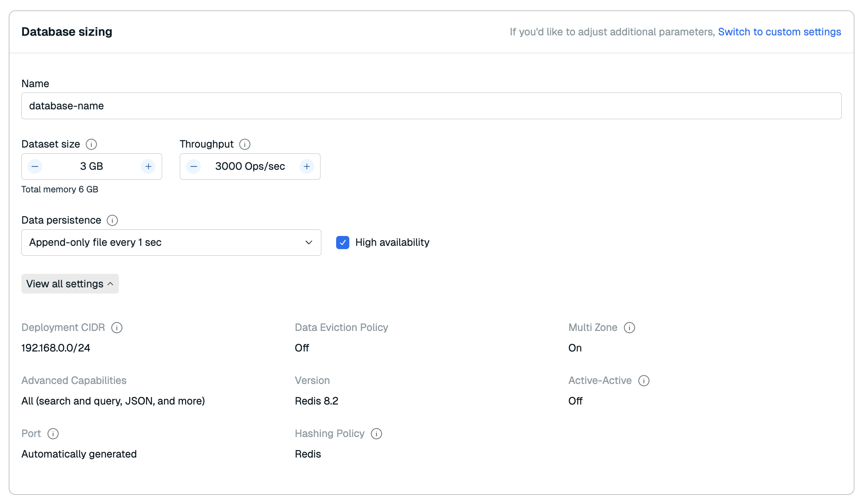This screenshot has width=864, height=504.
Task: Click the Throughput info icon
Action: (245, 144)
